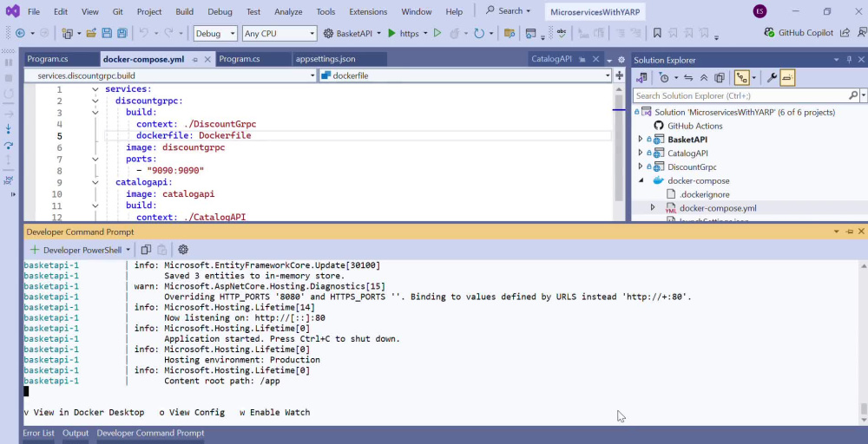868x444 pixels.
Task: Click the copy icon in terminal toolbar
Action: point(146,250)
